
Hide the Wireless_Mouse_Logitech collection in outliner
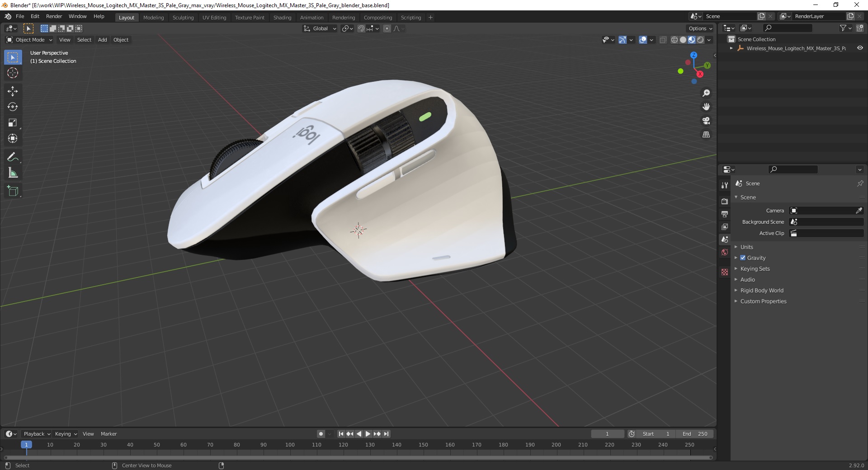[x=860, y=48]
